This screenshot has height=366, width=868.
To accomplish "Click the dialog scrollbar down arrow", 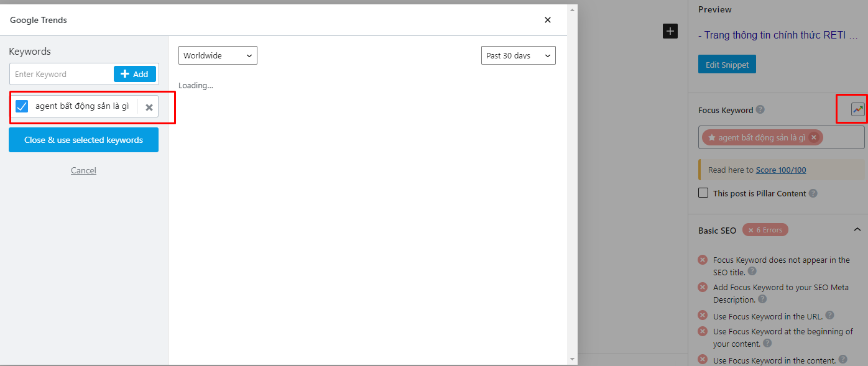I will (x=573, y=359).
